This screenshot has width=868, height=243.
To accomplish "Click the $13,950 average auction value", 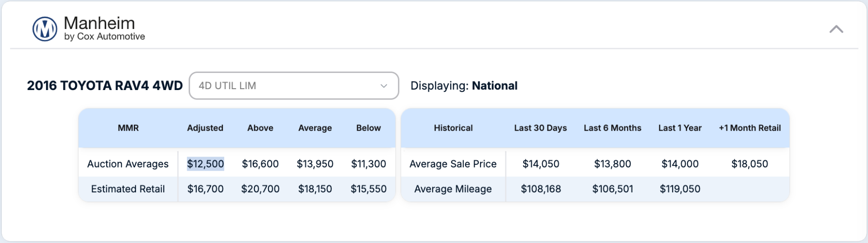I will pos(315,164).
